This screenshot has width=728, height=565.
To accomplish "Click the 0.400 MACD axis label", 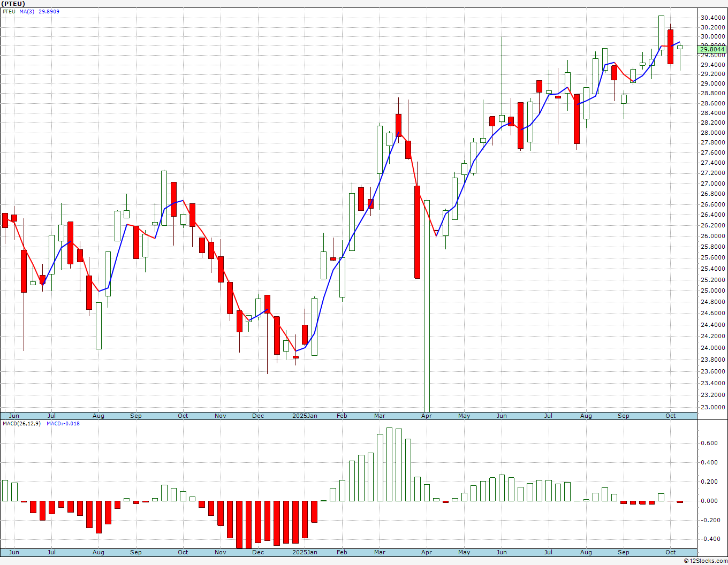I will [x=710, y=462].
